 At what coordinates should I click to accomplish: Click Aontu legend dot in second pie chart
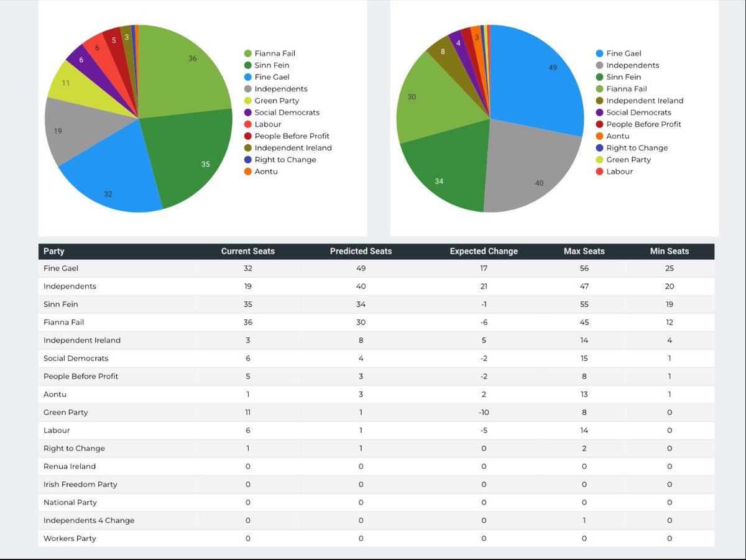click(600, 136)
